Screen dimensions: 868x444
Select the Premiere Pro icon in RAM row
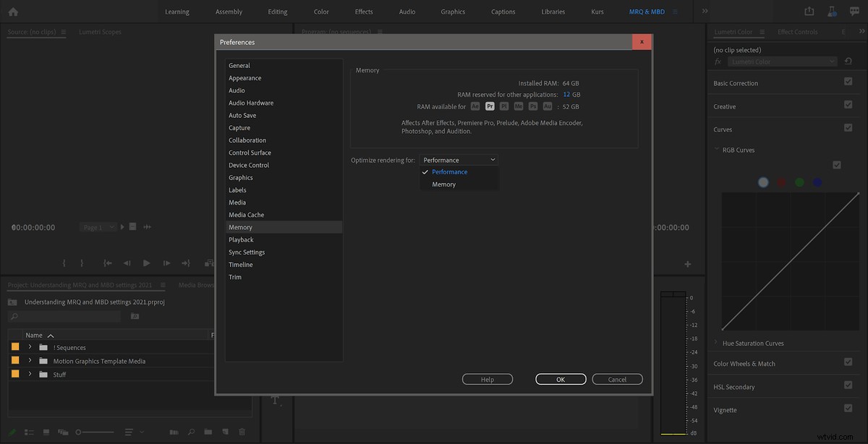(x=490, y=106)
